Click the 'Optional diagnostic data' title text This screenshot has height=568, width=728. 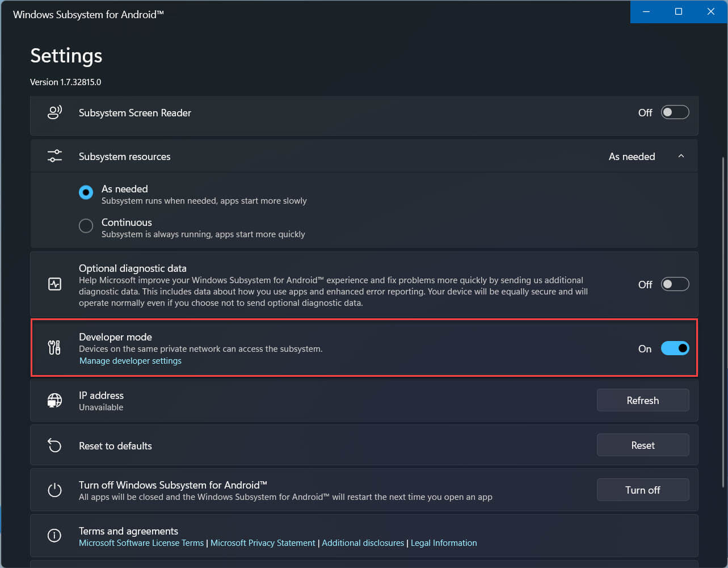133,268
